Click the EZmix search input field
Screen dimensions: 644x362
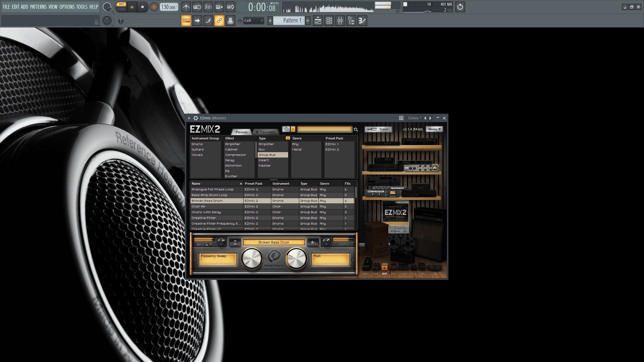point(324,129)
